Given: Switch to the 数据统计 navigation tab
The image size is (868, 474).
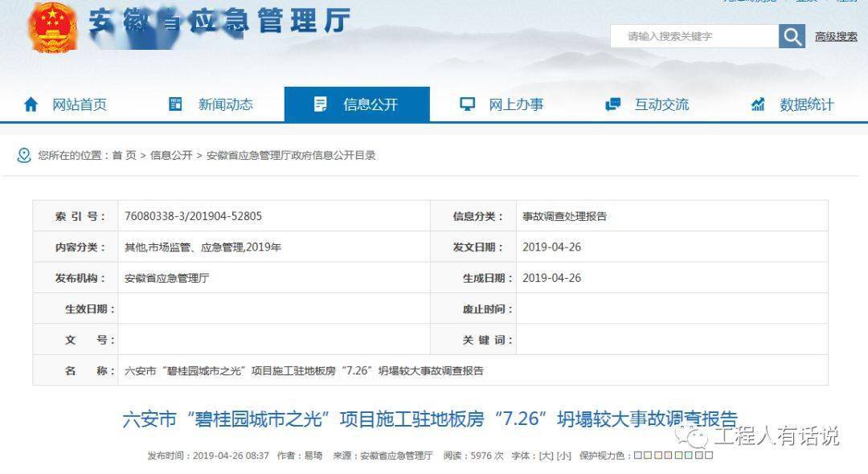Looking at the screenshot, I should pos(806,104).
